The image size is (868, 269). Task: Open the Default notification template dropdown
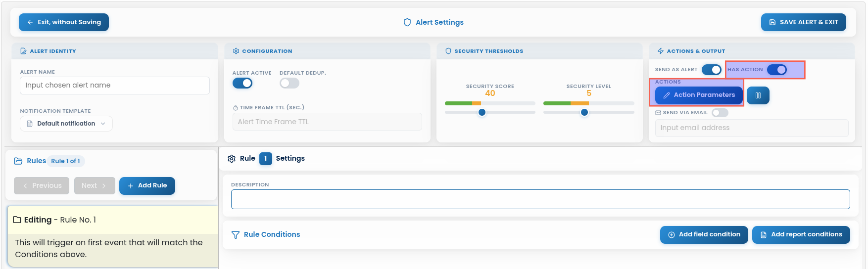pos(66,124)
